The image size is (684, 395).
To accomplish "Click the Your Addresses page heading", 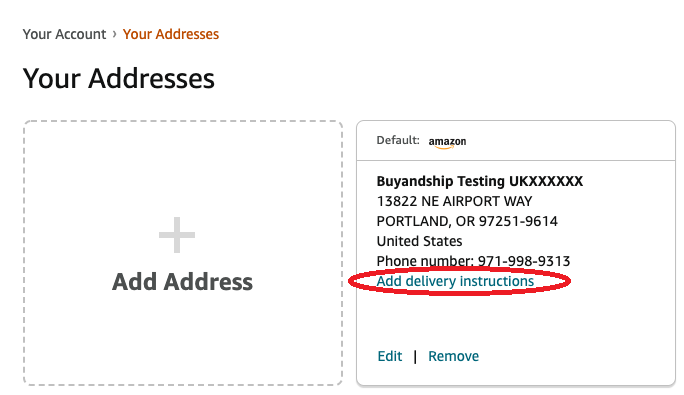I will 119,79.
